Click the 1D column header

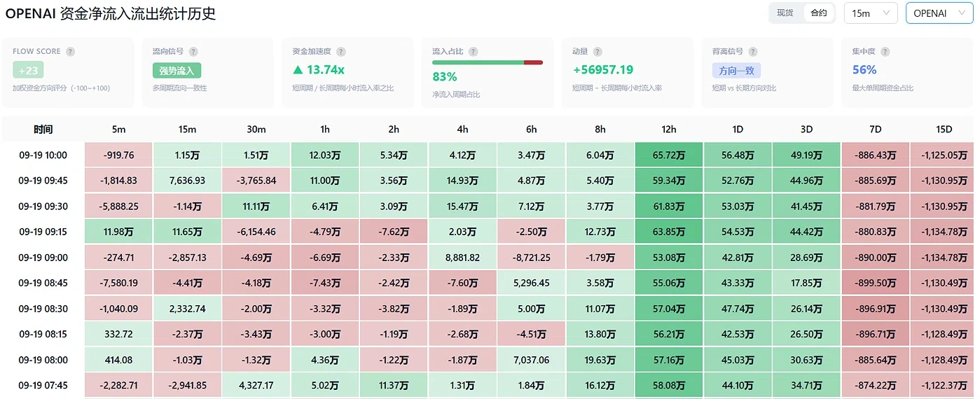738,129
